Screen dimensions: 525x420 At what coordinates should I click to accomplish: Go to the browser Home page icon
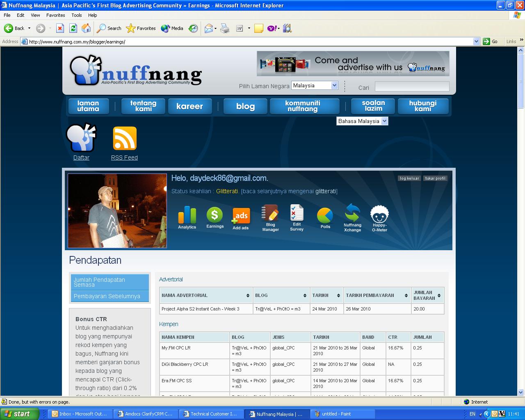[86, 28]
